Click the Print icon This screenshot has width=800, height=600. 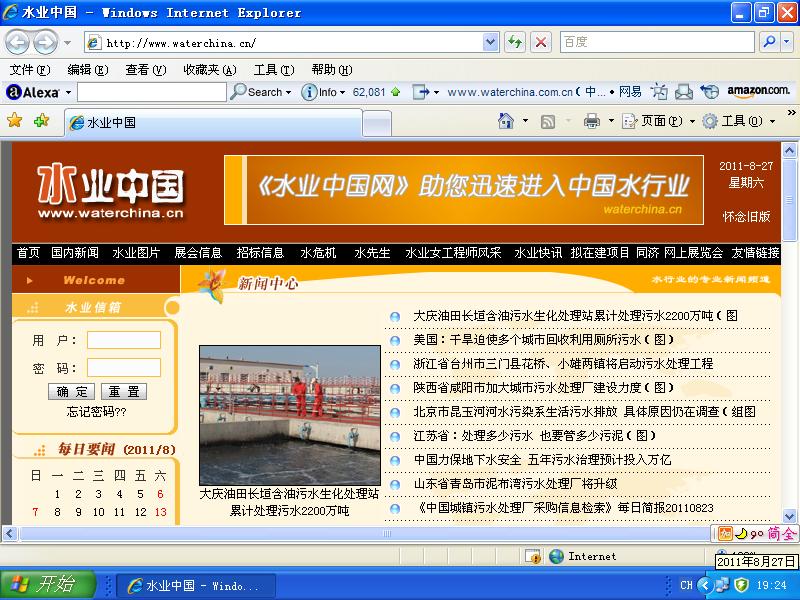click(592, 121)
